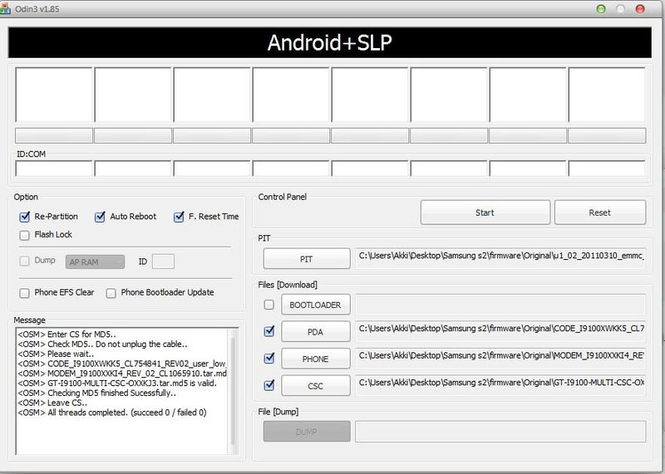Click the Start button
Viewport: 665px width, 474px height.
tap(485, 212)
